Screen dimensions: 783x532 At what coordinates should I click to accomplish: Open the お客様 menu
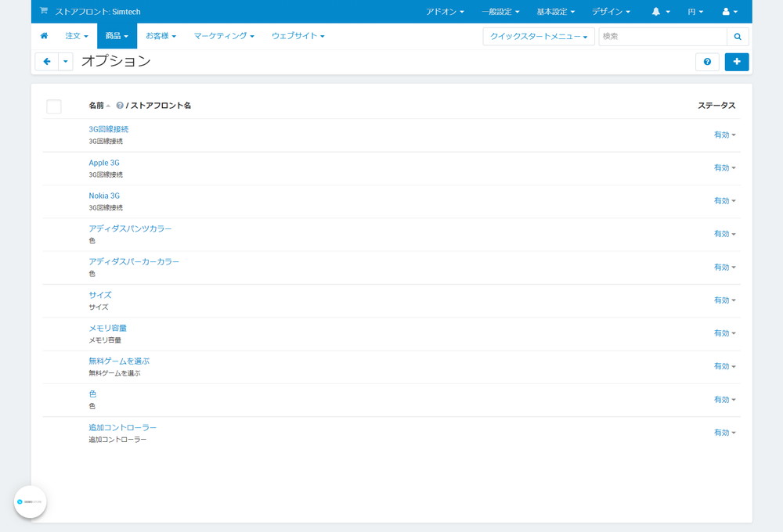(x=161, y=36)
